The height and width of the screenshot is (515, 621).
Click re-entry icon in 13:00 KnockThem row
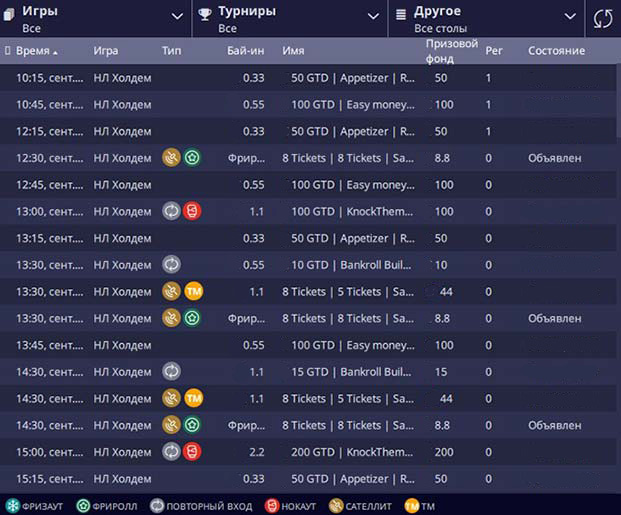pos(171,211)
